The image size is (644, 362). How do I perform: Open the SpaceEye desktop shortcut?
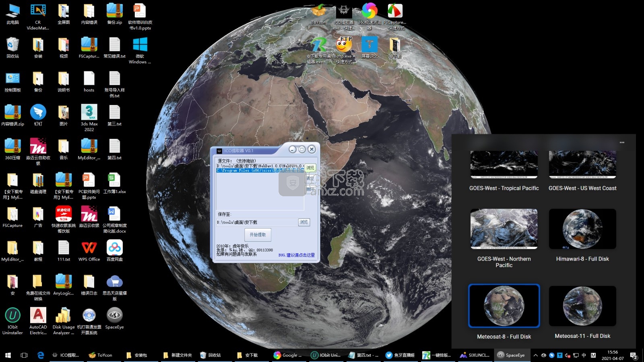point(114,316)
